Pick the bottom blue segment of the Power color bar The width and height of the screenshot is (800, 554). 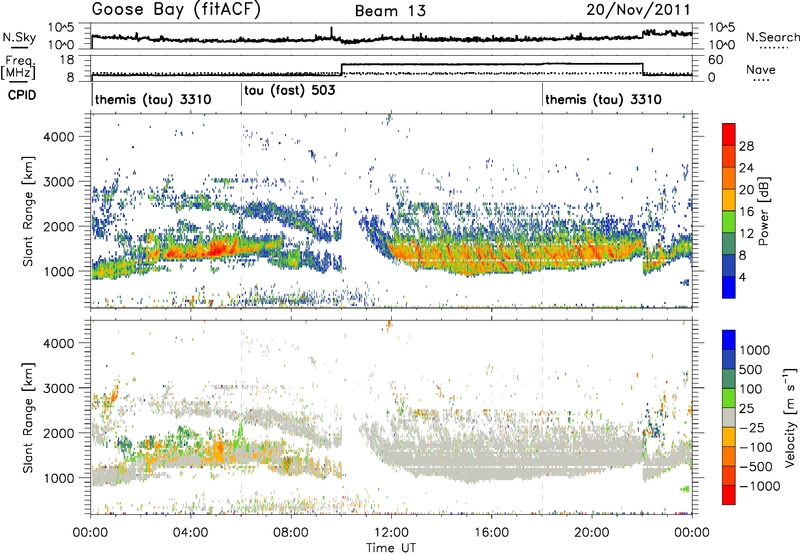point(729,287)
